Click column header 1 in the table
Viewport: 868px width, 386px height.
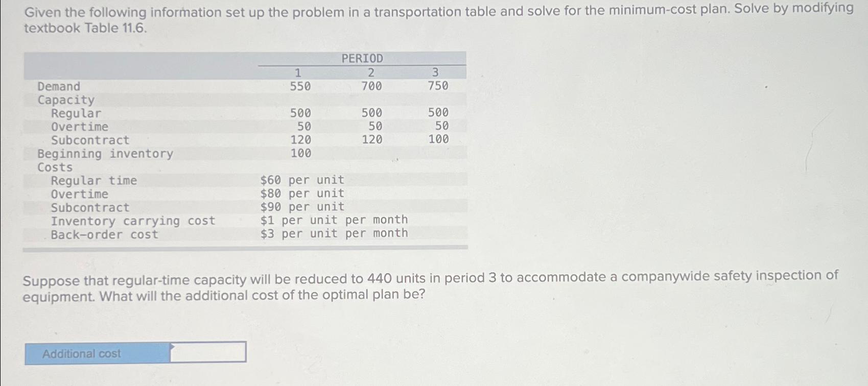(297, 73)
